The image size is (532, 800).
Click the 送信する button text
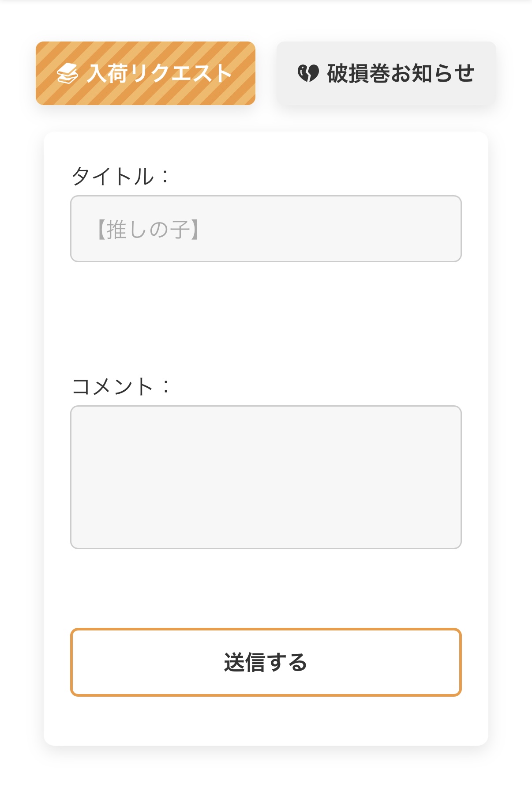266,662
